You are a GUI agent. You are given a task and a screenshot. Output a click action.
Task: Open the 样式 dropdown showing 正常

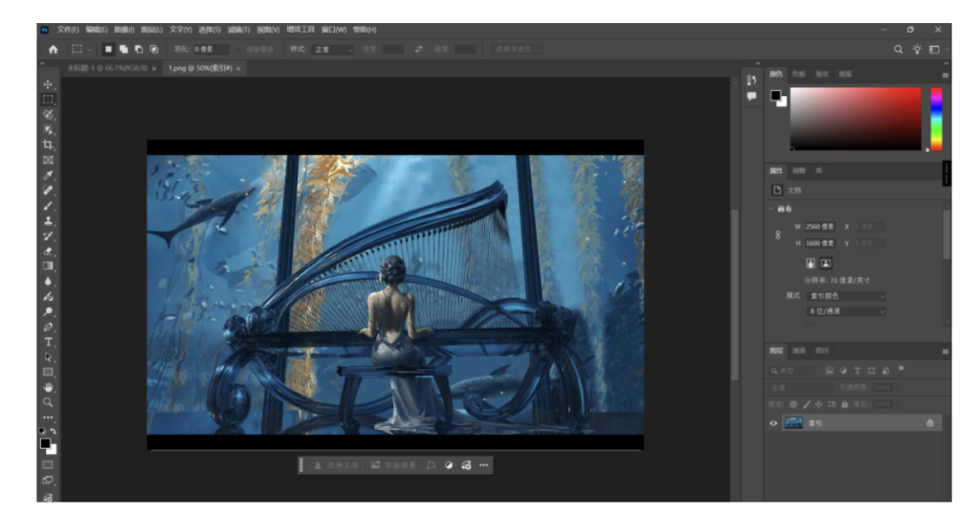(334, 49)
